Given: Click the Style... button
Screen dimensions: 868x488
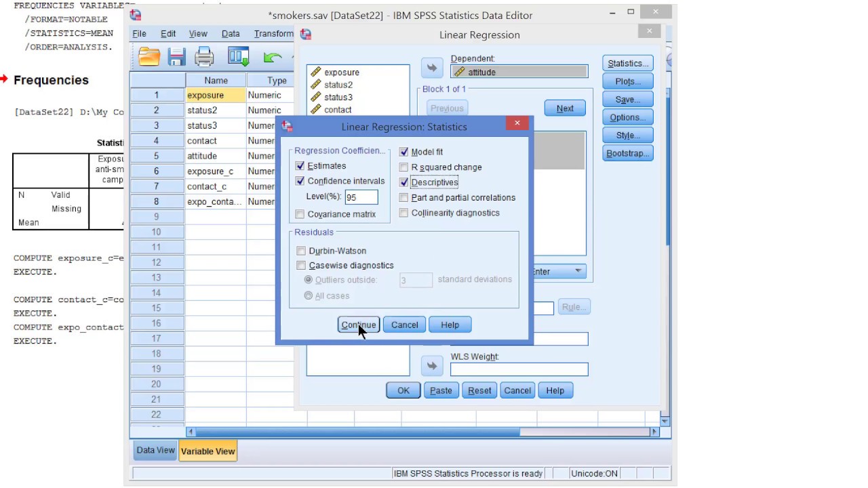Looking at the screenshot, I should (x=628, y=135).
